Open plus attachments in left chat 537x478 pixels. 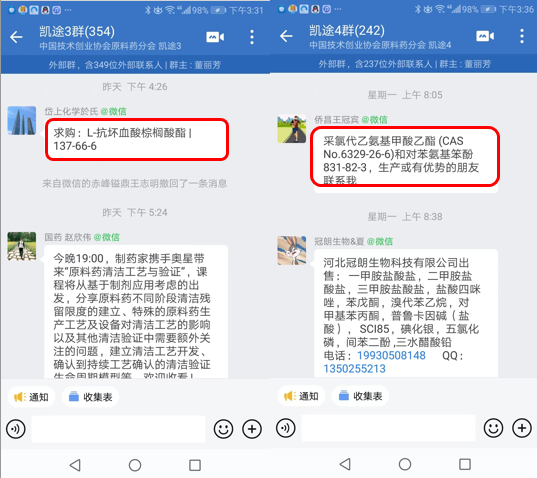[252, 429]
